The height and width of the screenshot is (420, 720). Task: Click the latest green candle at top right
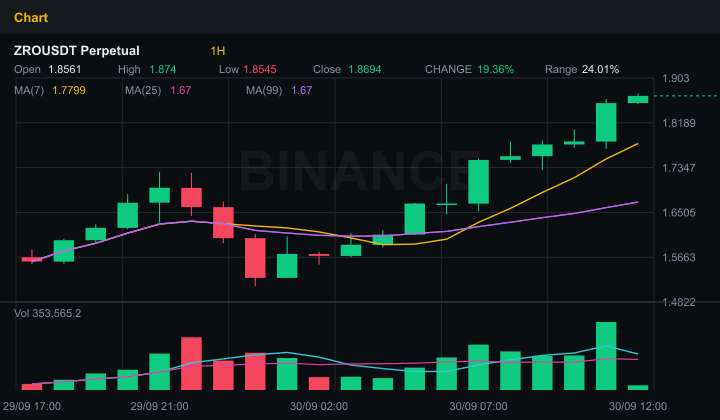638,99
